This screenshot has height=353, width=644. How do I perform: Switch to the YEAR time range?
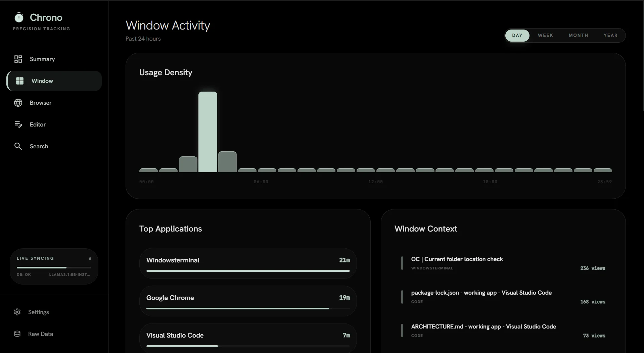click(x=610, y=35)
